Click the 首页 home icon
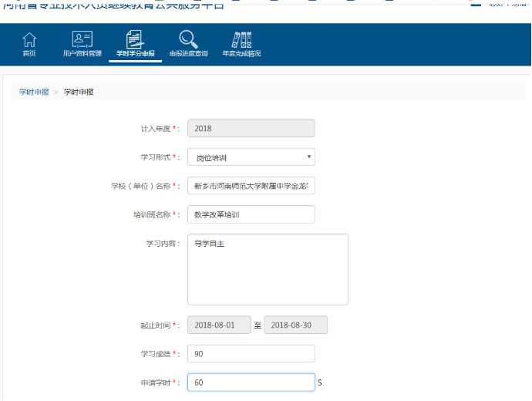The width and height of the screenshot is (532, 401). point(29,40)
